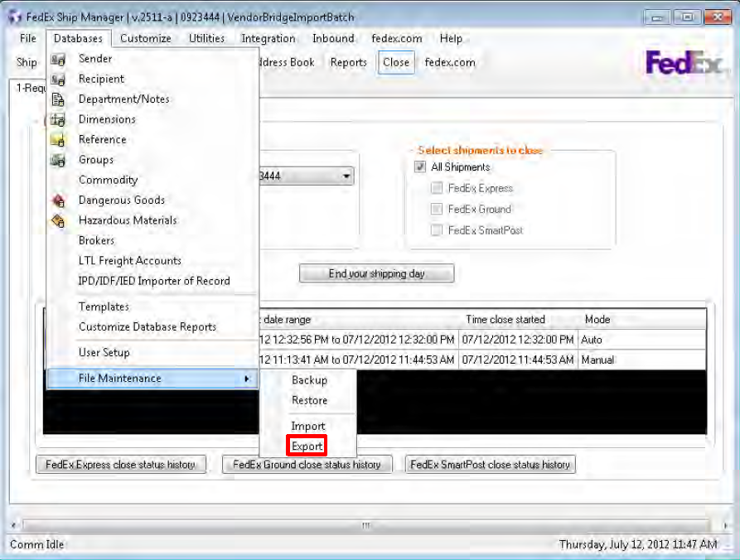
Task: Click the Dimensions icon in menu
Action: pyautogui.click(x=57, y=120)
